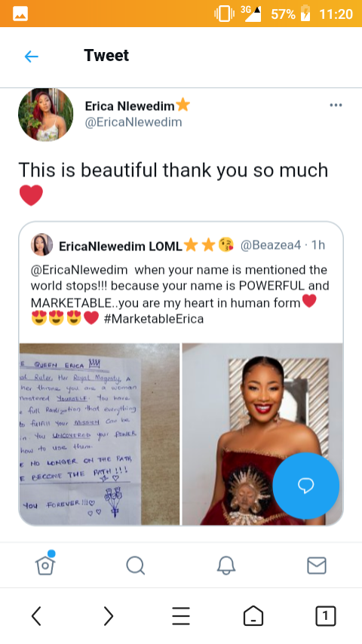Go to the Twitter Home tab
362x644 pixels.
[45, 564]
